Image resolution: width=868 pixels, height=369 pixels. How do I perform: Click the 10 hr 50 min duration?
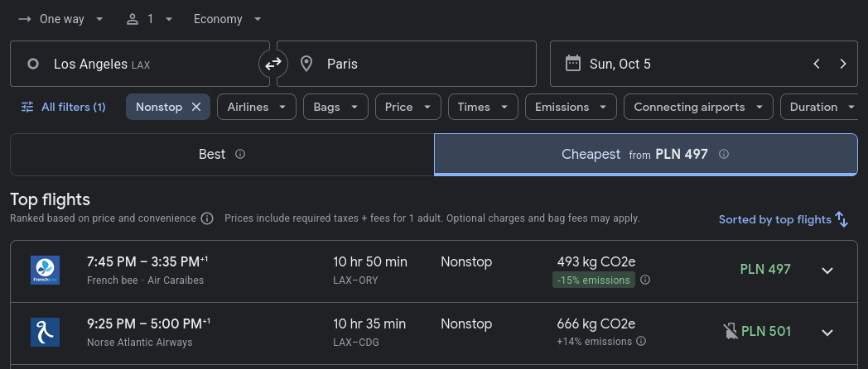(x=369, y=261)
